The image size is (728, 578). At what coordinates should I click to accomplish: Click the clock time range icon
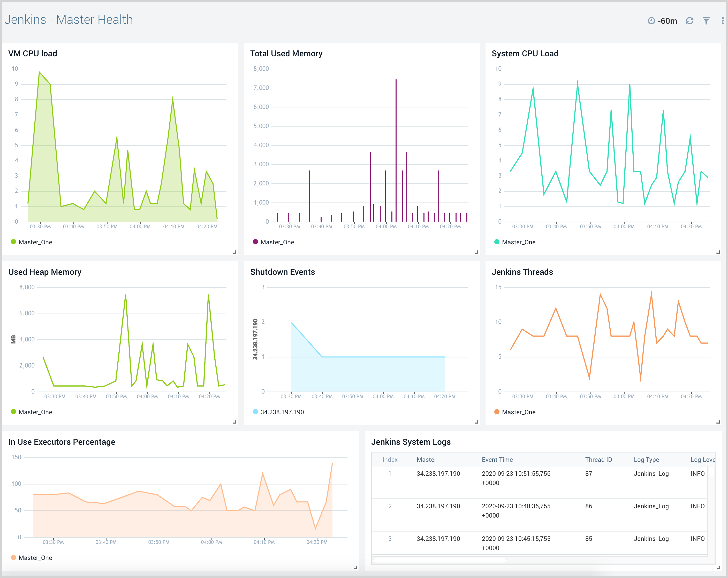(x=651, y=21)
